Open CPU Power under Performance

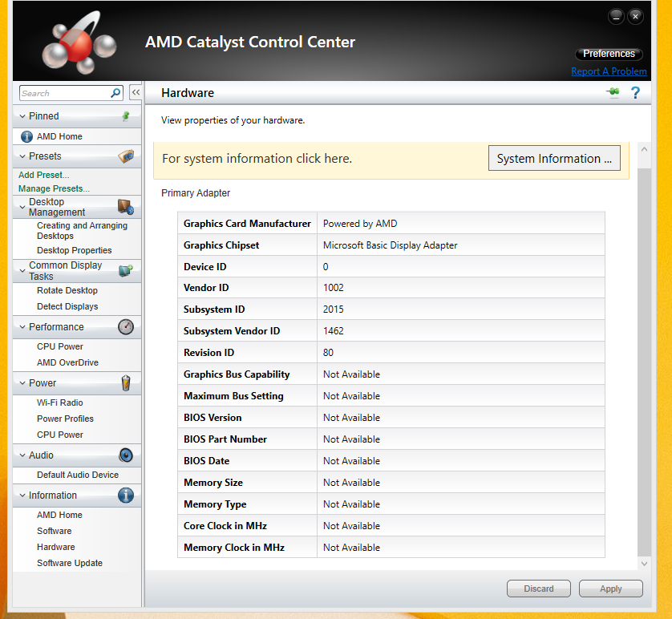[60, 346]
